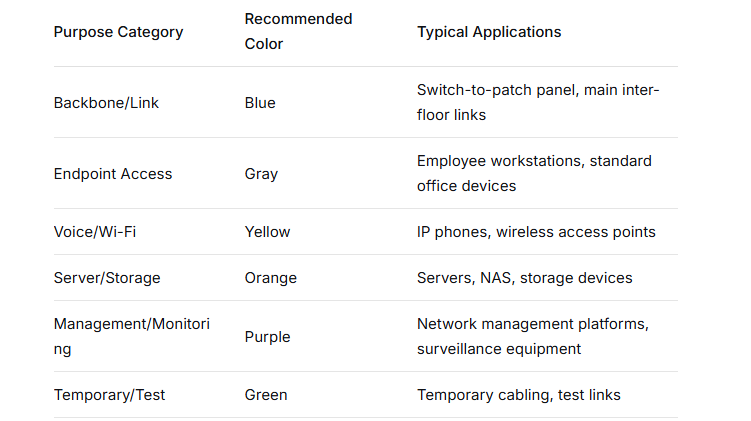Click the Typical Applications column header
This screenshot has width=751, height=421.
pyautogui.click(x=489, y=32)
